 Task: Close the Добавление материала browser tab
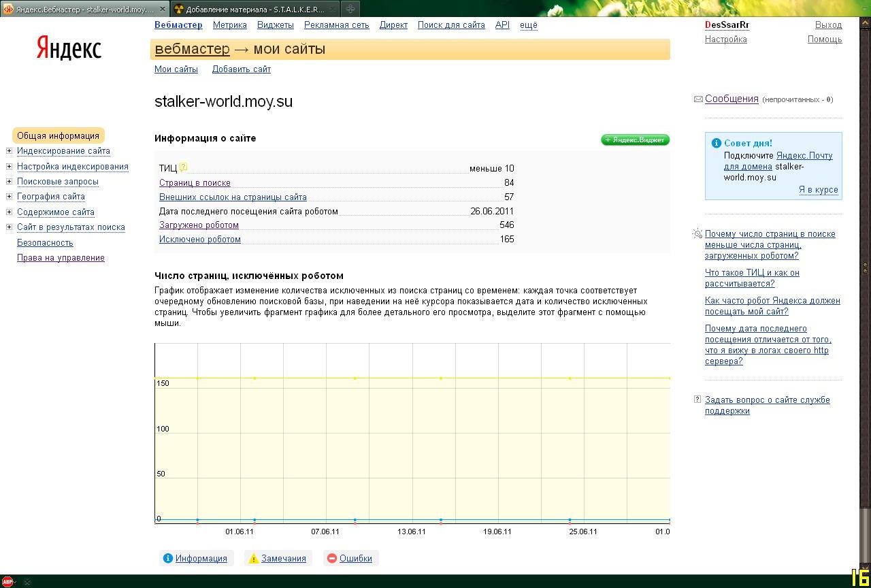pos(331,10)
